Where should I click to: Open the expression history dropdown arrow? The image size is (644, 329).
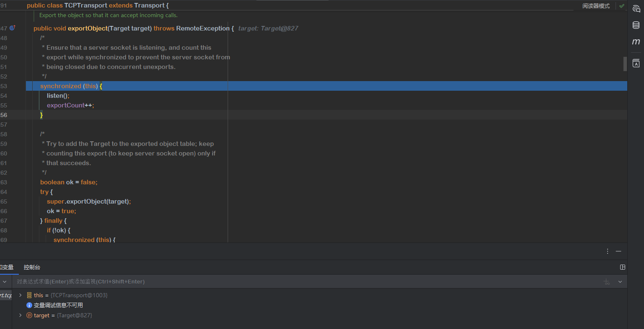coord(620,282)
